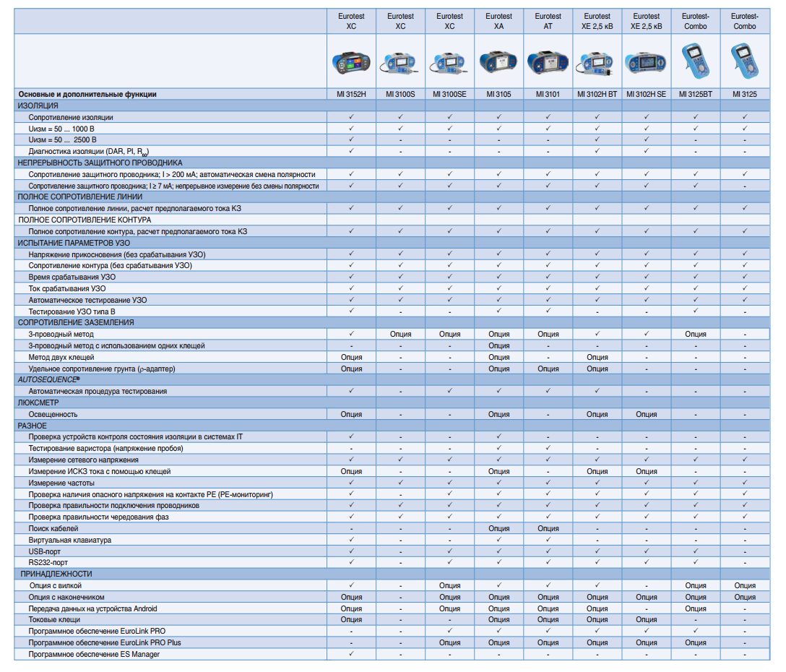Select 'Диагностика изоляции (DAR, PI, R60)' row label
Viewport: 786px width, 672px height.
click(89, 152)
